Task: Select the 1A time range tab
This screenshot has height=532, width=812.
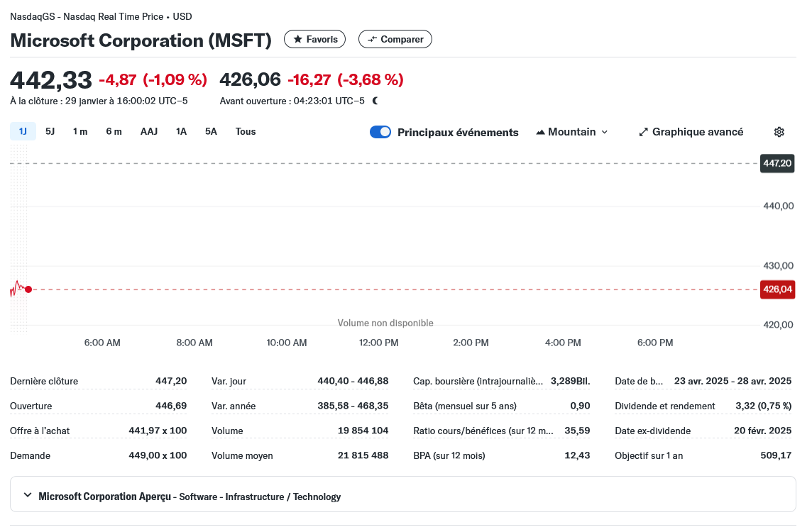Action: 181,131
